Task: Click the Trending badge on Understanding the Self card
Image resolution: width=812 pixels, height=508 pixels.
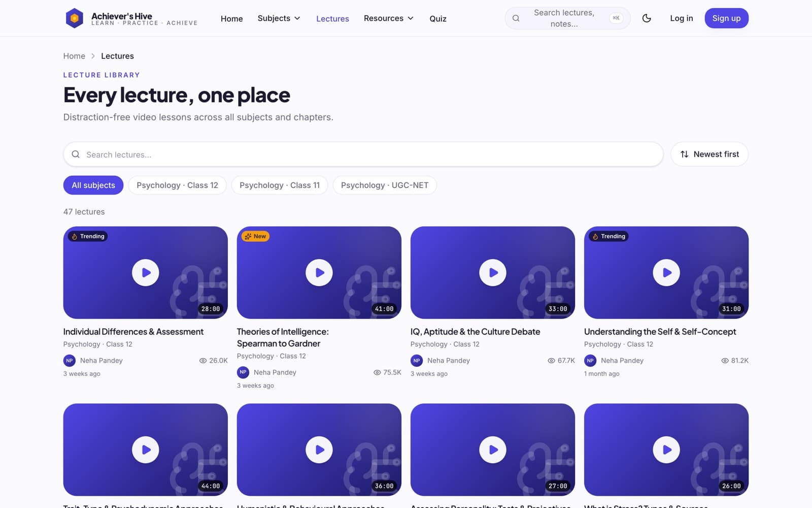Action: (609, 236)
